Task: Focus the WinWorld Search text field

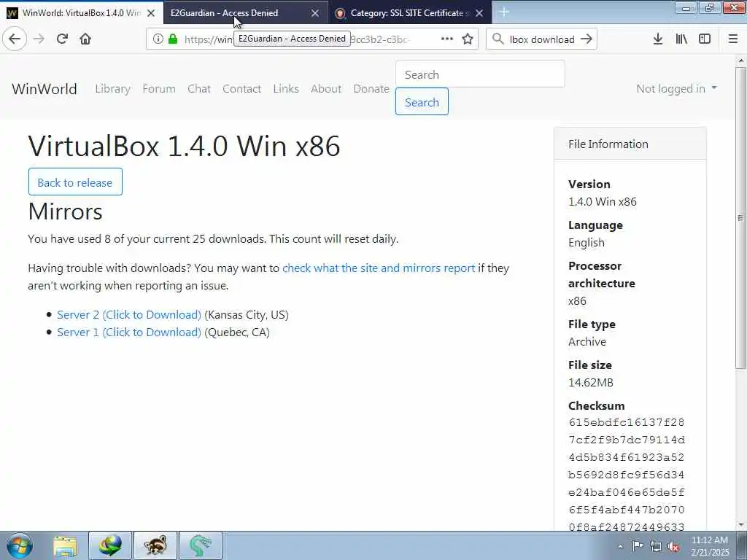Action: [x=480, y=74]
